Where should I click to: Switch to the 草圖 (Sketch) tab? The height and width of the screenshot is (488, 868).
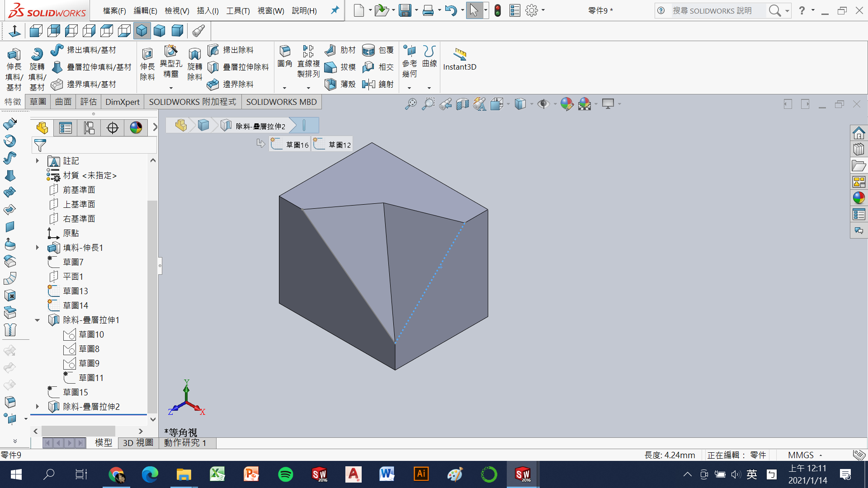coord(38,102)
